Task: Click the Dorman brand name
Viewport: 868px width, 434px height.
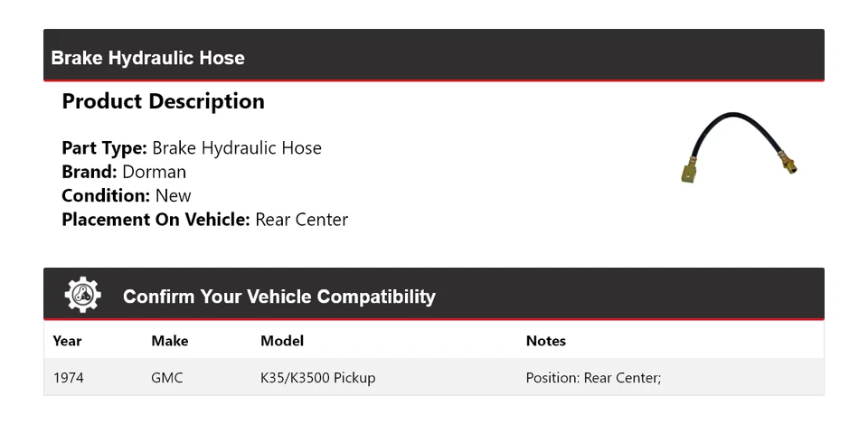Action: coord(154,172)
